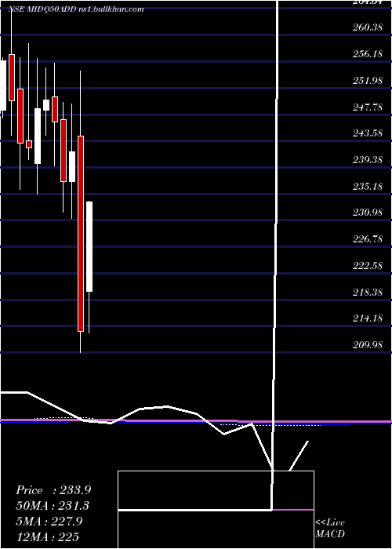This screenshot has height=549, width=392.
Task: Select the 243.58 price axis label
Action: point(368,133)
